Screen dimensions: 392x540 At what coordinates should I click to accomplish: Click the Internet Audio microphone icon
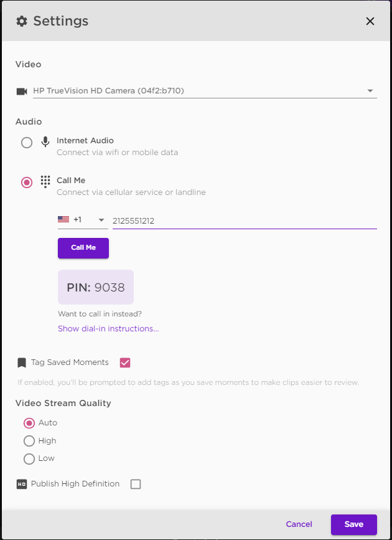click(x=45, y=142)
